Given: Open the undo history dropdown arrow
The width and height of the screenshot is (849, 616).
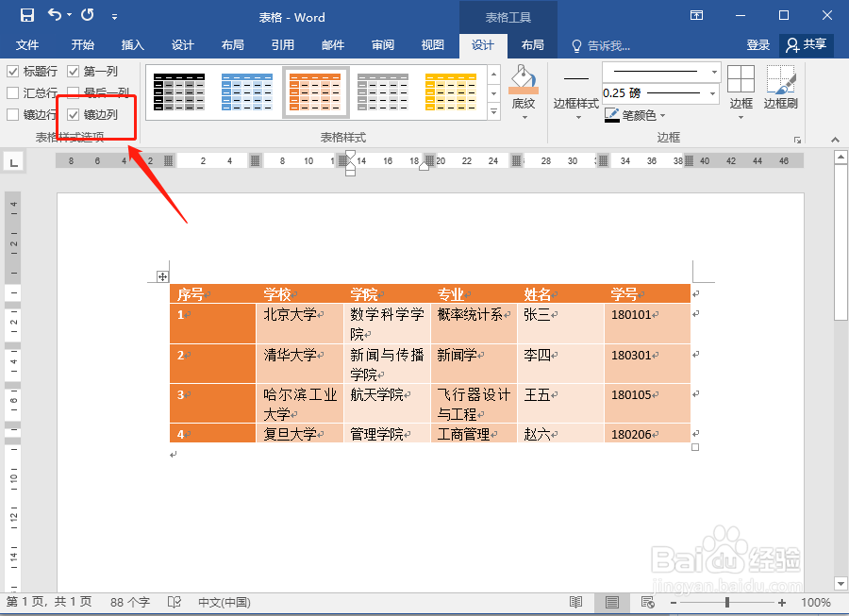Looking at the screenshot, I should [x=69, y=15].
